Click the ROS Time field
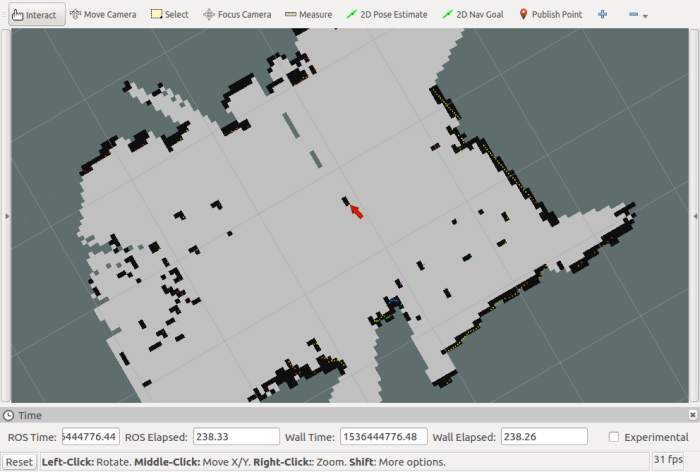The height and width of the screenshot is (472, 700). point(91,436)
